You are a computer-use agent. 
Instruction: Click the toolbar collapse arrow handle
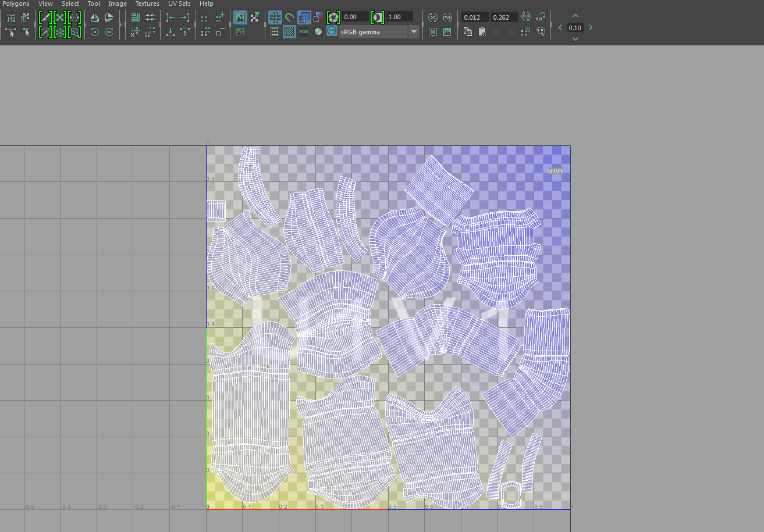pyautogui.click(x=122, y=25)
